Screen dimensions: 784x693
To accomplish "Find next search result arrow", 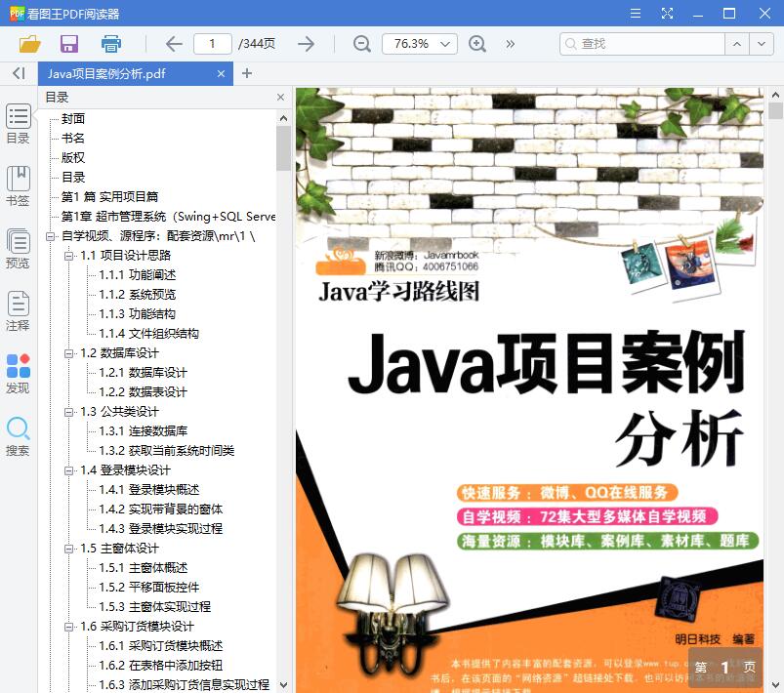I will (x=761, y=44).
